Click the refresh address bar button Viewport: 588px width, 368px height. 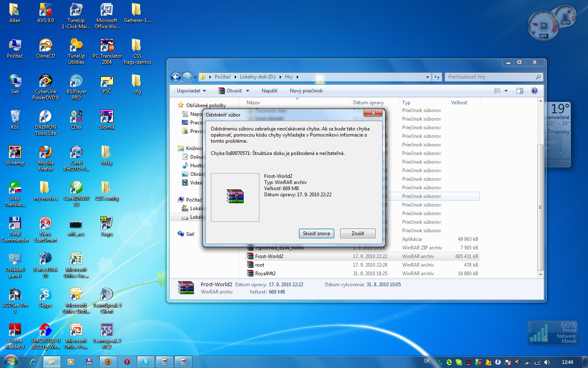(x=437, y=77)
